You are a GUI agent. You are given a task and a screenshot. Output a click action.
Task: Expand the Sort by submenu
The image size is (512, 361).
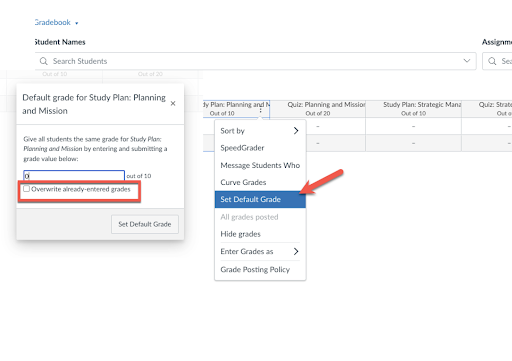point(260,131)
